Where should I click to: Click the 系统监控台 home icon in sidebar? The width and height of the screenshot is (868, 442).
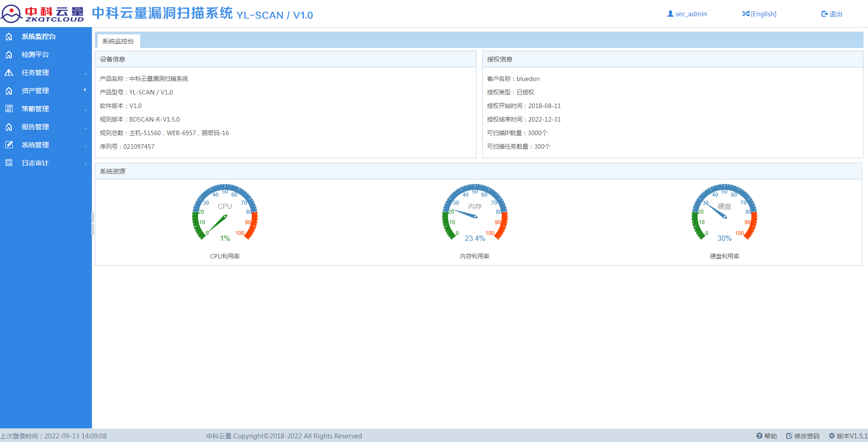[x=9, y=37]
